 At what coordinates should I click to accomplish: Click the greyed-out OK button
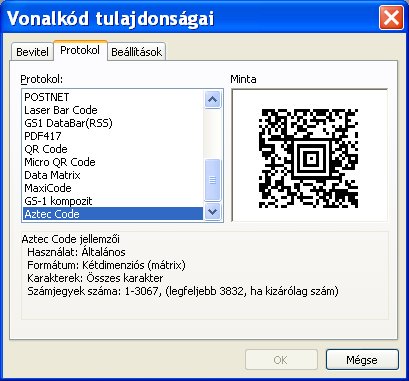(x=281, y=360)
